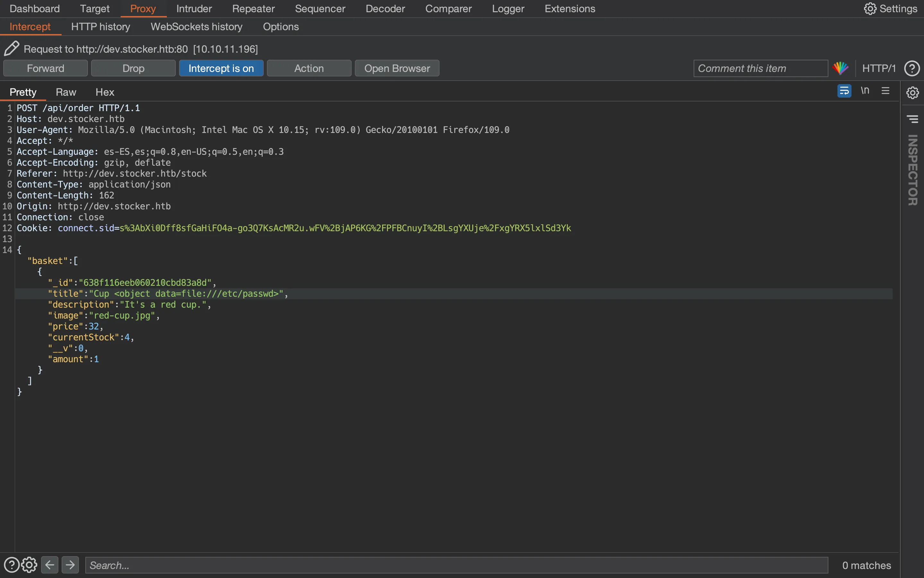
Task: Open the WebSockets history sub-tab
Action: tap(197, 26)
